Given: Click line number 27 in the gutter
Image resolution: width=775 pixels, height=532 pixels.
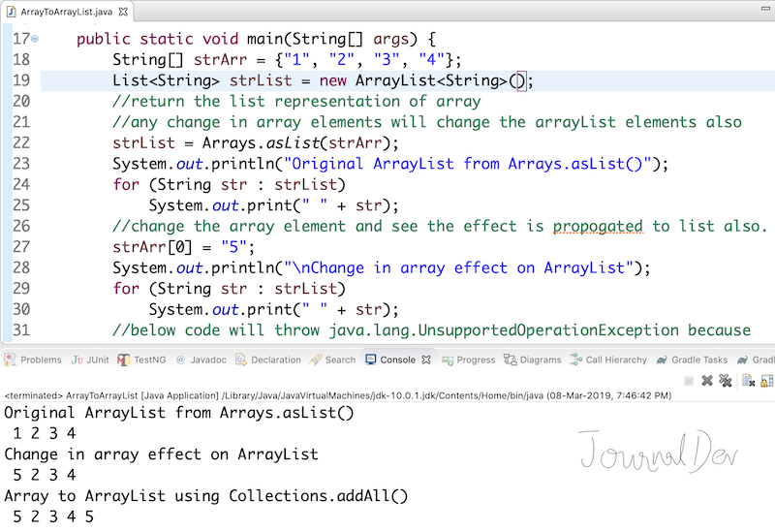Looking at the screenshot, I should tap(21, 247).
